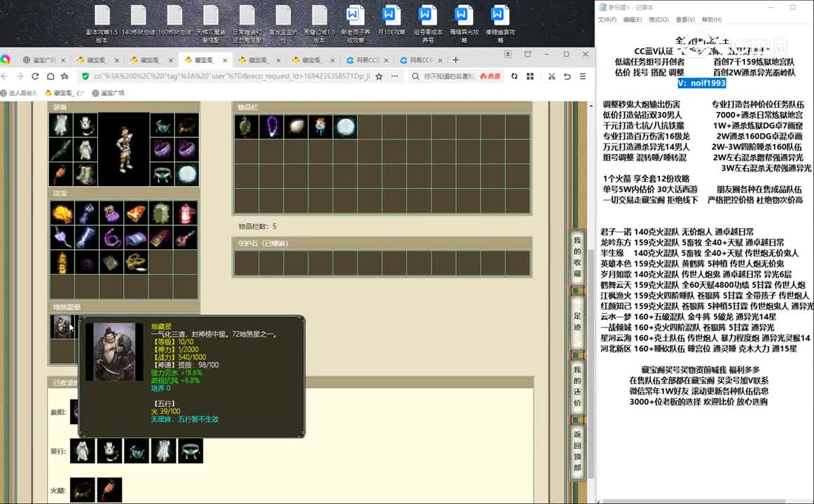Screen dimensions: 814x504
Task: Click the 地煞星 portrait under 地煞星盘
Action: pos(63,327)
